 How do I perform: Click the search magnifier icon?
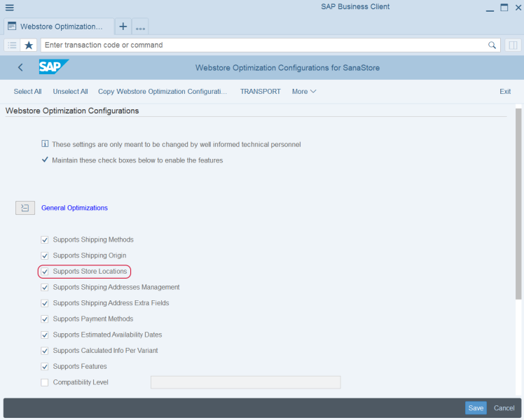492,45
